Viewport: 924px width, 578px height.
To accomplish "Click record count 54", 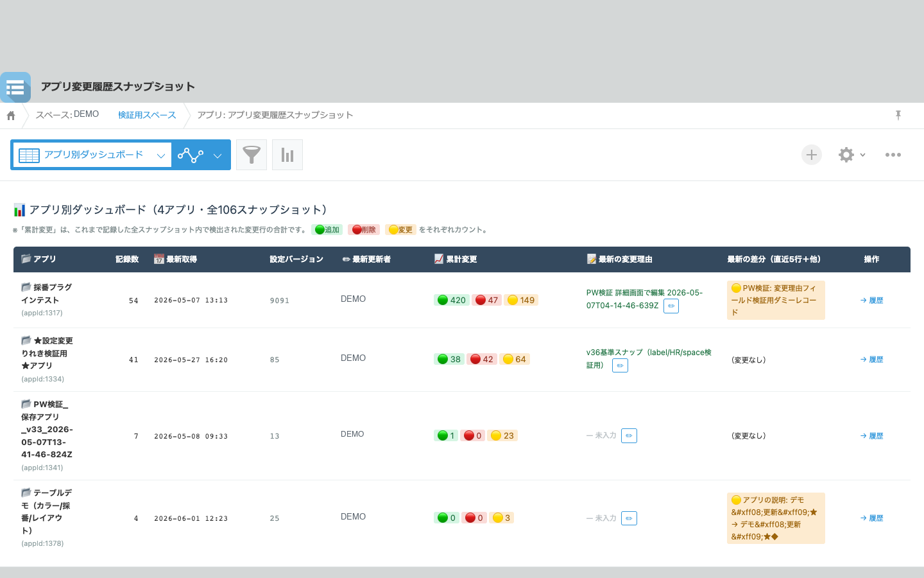I will (133, 301).
